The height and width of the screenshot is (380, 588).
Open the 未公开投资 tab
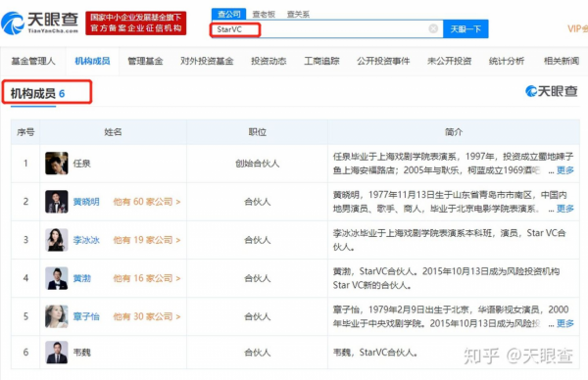pyautogui.click(x=449, y=61)
